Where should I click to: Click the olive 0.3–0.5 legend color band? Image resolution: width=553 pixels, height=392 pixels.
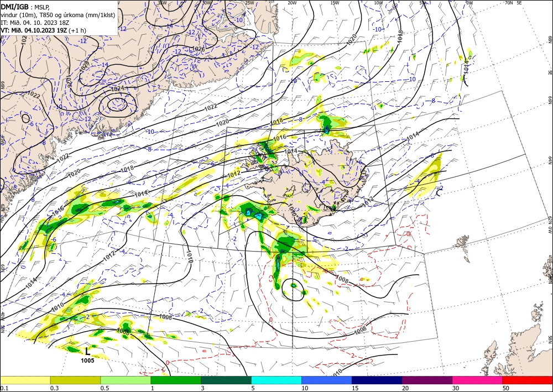pos(75,380)
